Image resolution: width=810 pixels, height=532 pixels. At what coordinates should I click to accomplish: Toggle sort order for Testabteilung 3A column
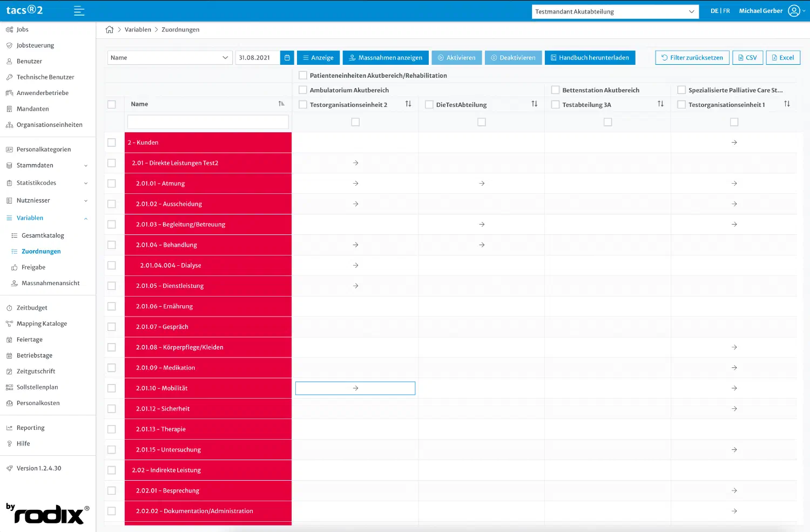coord(661,104)
